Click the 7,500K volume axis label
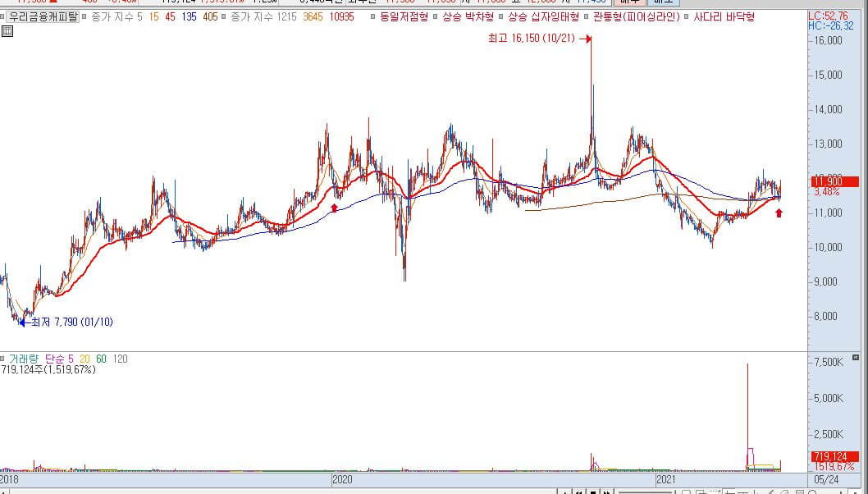Image resolution: width=868 pixels, height=494 pixels. pyautogui.click(x=829, y=362)
